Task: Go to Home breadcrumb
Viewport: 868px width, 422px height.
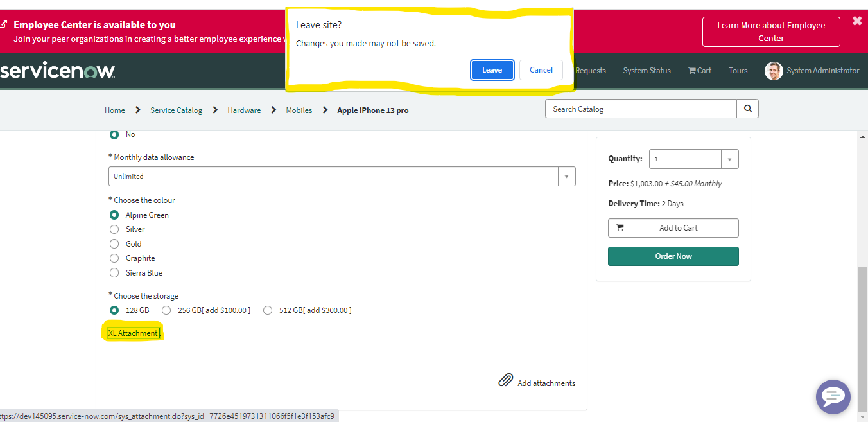Action: point(115,110)
